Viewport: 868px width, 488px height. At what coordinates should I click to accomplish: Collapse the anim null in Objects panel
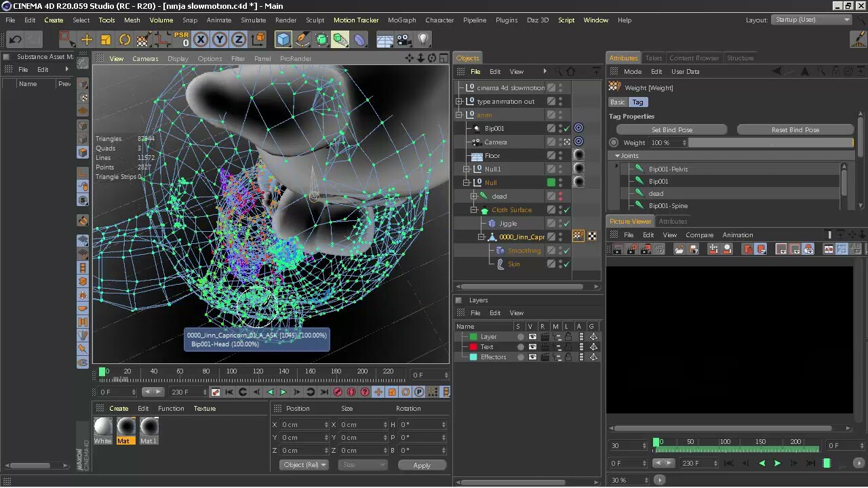point(459,115)
